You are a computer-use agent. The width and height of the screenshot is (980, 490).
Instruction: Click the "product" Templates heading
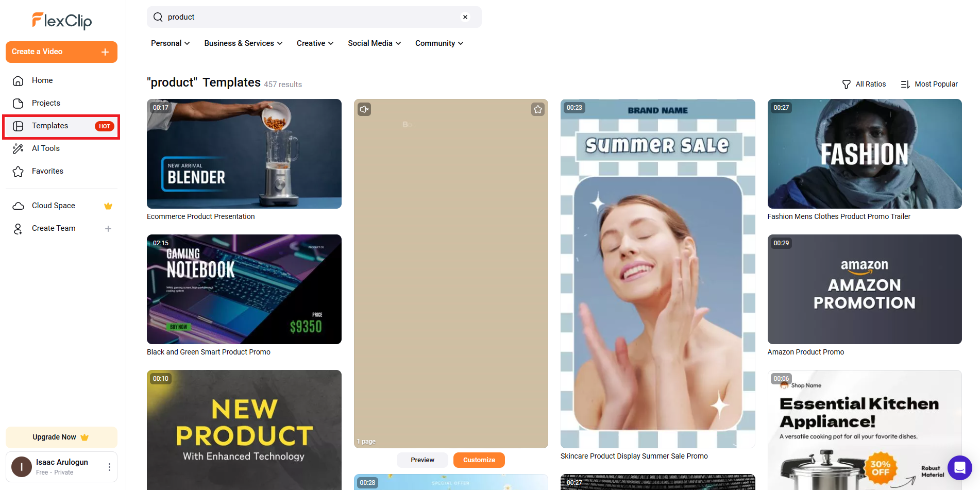[x=204, y=82]
